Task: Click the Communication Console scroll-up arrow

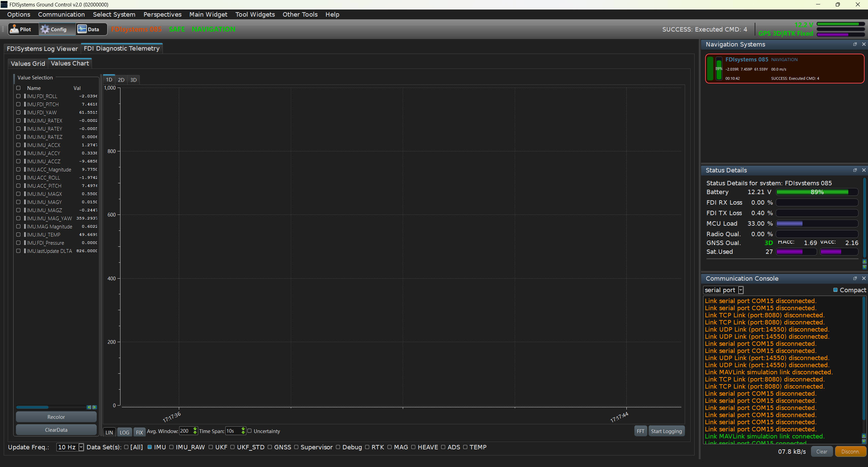Action: coord(865,436)
